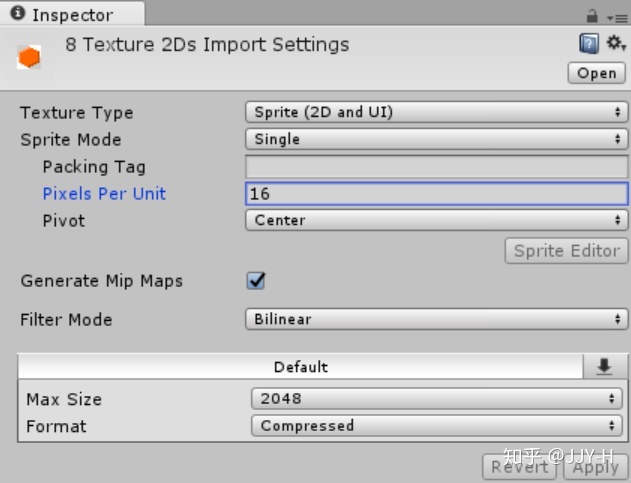Click the Inspector tab
This screenshot has height=483, width=631.
pyautogui.click(x=72, y=14)
